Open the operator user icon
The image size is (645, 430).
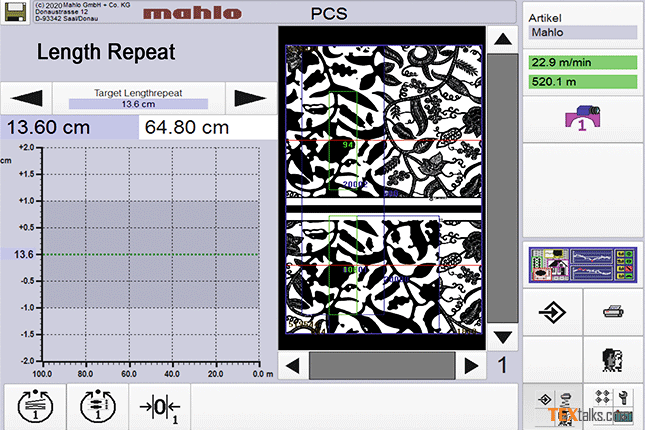pos(613,359)
